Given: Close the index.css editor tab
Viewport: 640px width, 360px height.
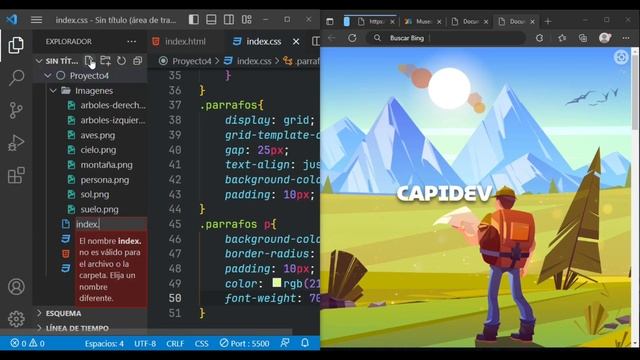Looking at the screenshot, I should (x=296, y=42).
